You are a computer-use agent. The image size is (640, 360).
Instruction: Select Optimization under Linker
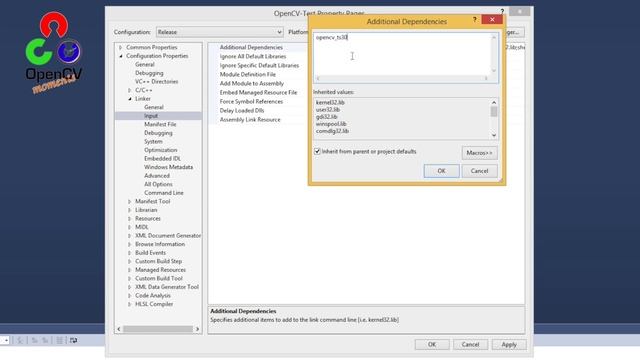tap(160, 150)
